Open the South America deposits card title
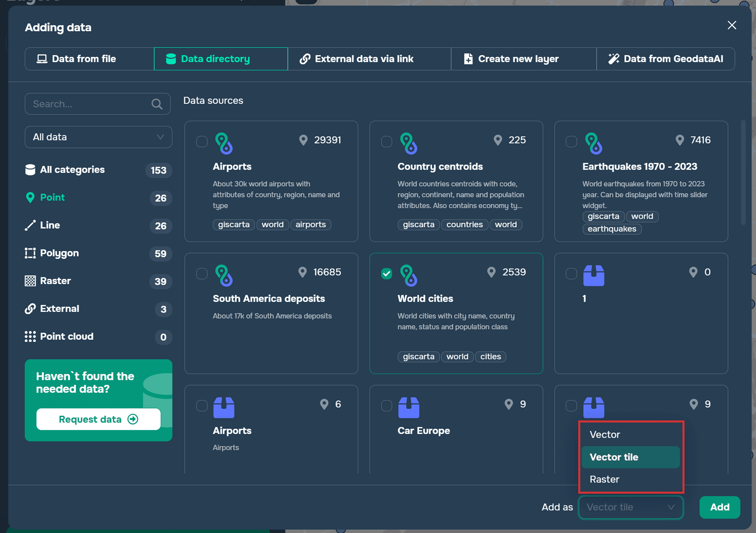The image size is (756, 533). (x=269, y=299)
